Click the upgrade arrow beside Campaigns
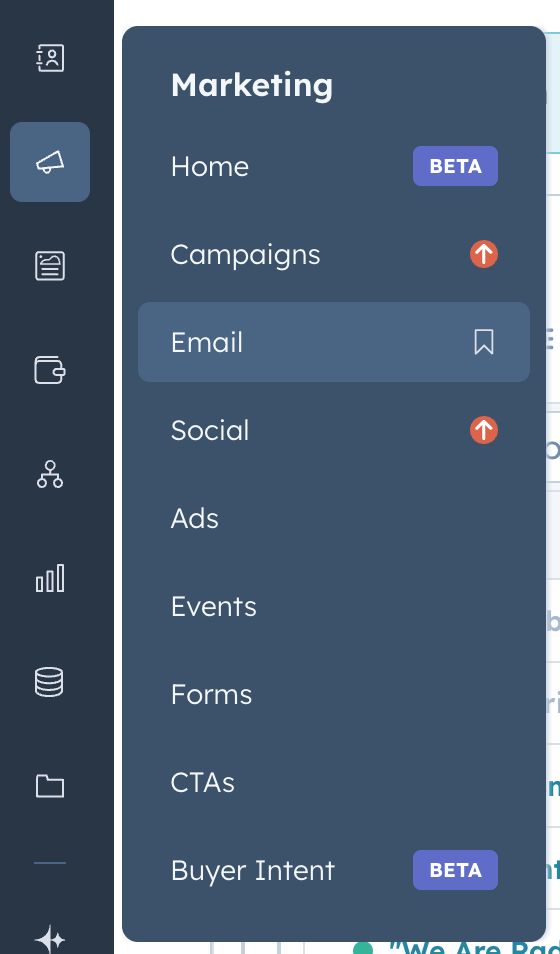The image size is (560, 954). tap(484, 254)
